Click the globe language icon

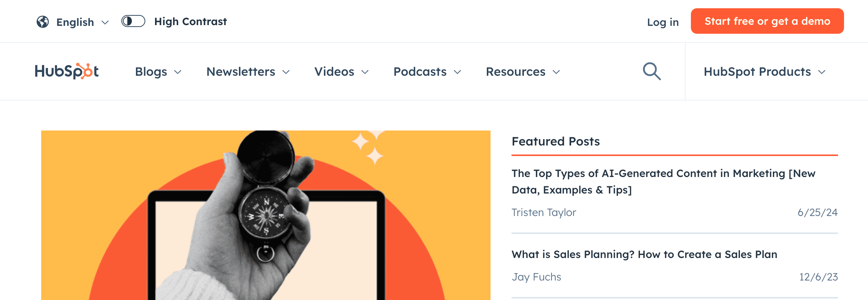tap(43, 22)
